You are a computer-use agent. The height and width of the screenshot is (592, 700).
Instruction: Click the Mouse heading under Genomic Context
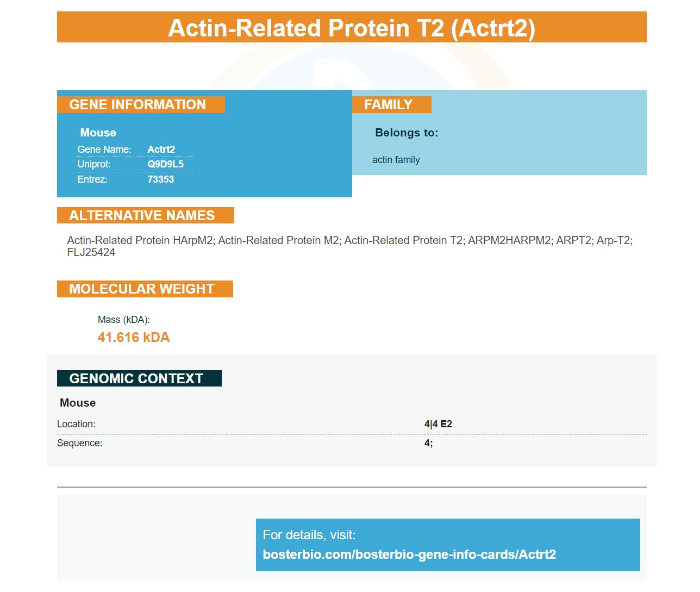click(x=78, y=403)
